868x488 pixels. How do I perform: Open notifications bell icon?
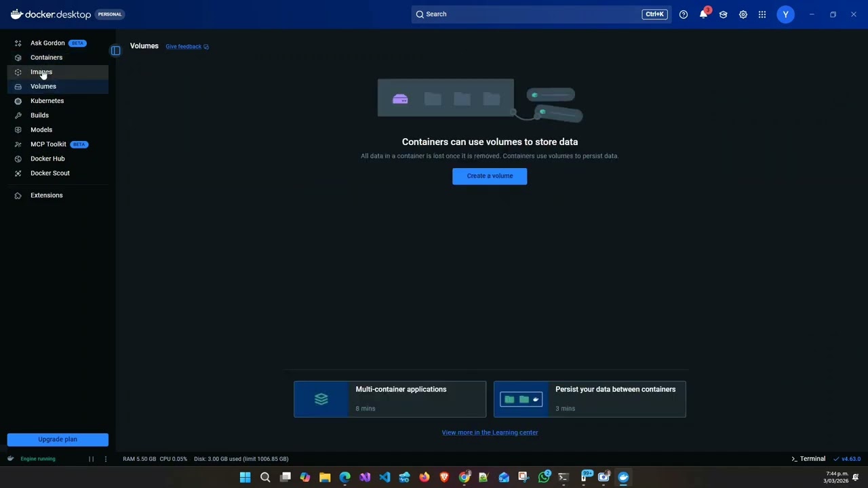pos(703,14)
